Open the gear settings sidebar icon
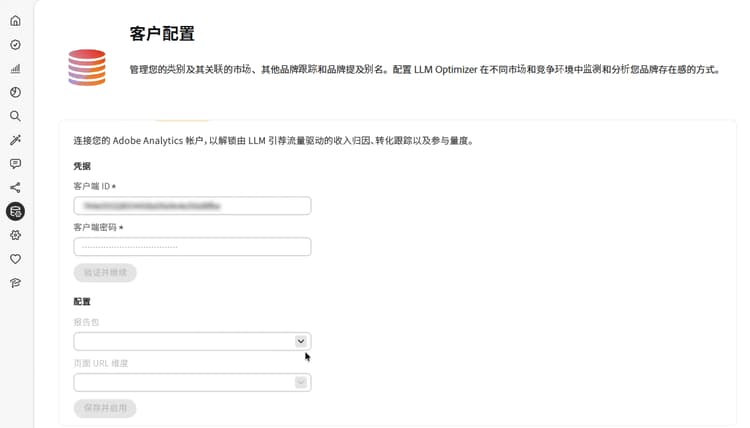Screen dimensions: 750x428 pos(15,235)
